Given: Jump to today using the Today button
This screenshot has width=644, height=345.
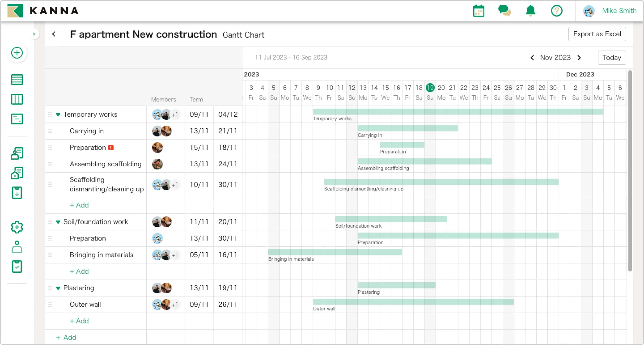Looking at the screenshot, I should coord(612,57).
